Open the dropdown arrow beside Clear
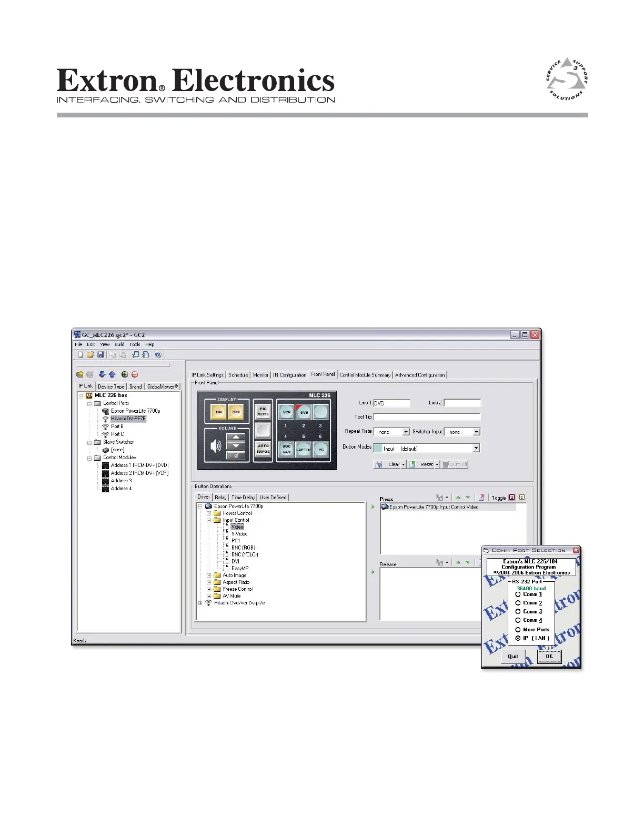This screenshot has width=644, height=834. (404, 464)
